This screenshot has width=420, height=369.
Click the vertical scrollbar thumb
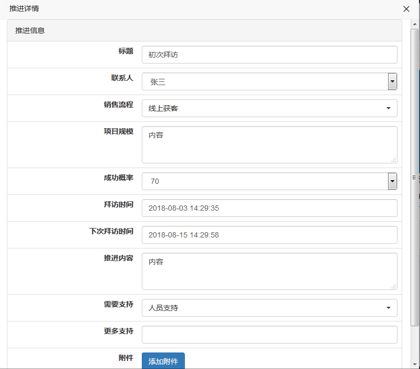(x=415, y=177)
